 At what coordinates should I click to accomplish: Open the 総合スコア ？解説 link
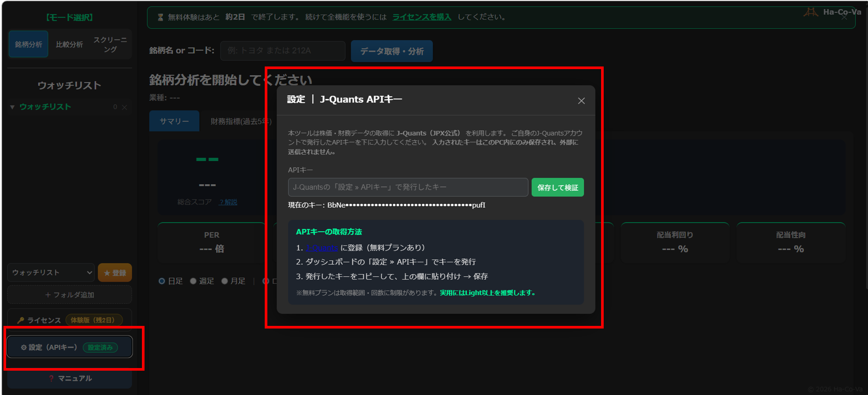click(228, 202)
